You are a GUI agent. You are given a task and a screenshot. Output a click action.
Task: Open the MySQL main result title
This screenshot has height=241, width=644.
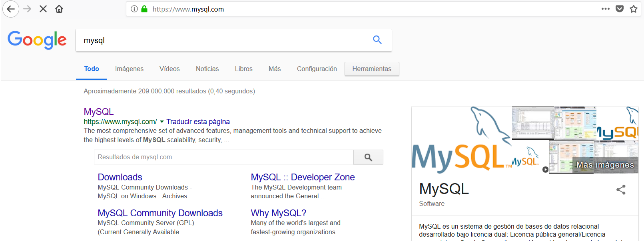click(x=99, y=112)
